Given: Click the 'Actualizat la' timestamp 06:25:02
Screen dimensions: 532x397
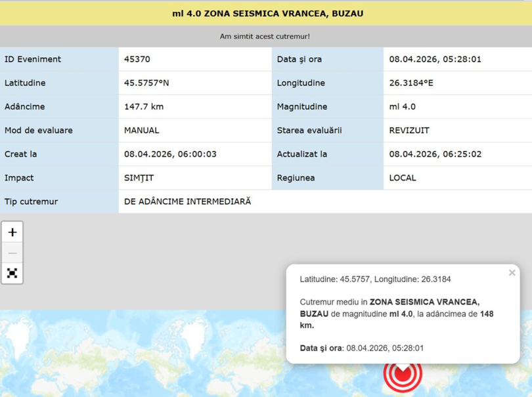Looking at the screenshot, I should click(x=435, y=154).
